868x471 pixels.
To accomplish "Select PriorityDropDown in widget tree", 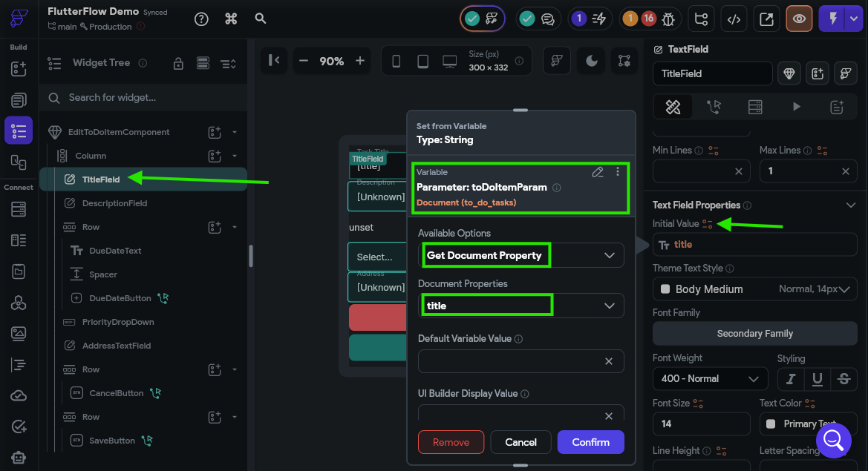I will [x=118, y=322].
